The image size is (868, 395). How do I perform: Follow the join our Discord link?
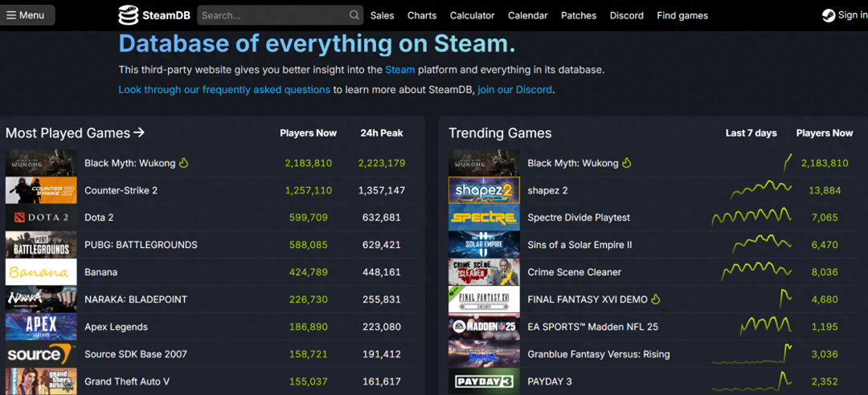click(x=515, y=90)
